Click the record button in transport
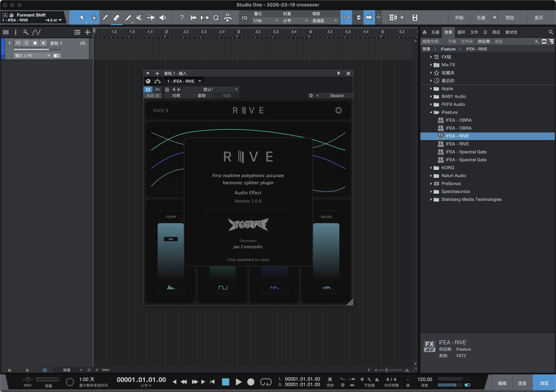This screenshot has height=392, width=556. [x=251, y=382]
